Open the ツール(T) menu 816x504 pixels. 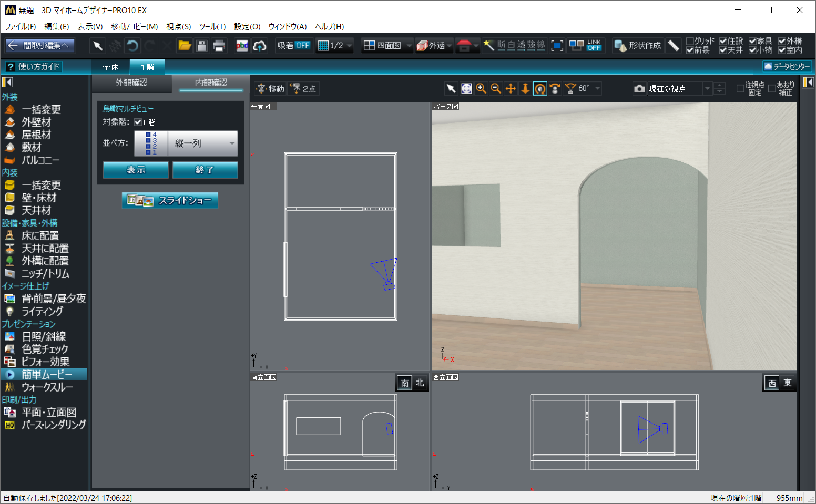pyautogui.click(x=212, y=26)
